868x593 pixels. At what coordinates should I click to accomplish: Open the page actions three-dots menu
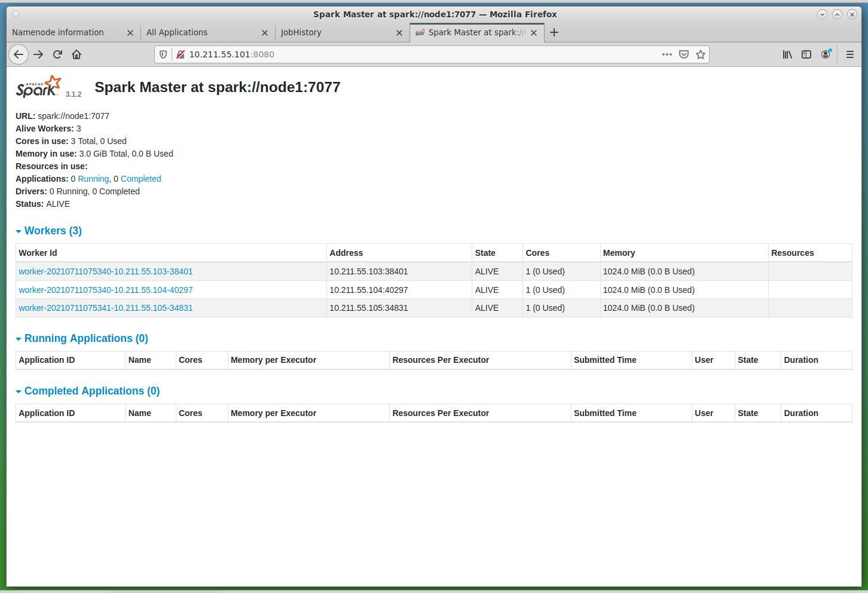coord(667,54)
